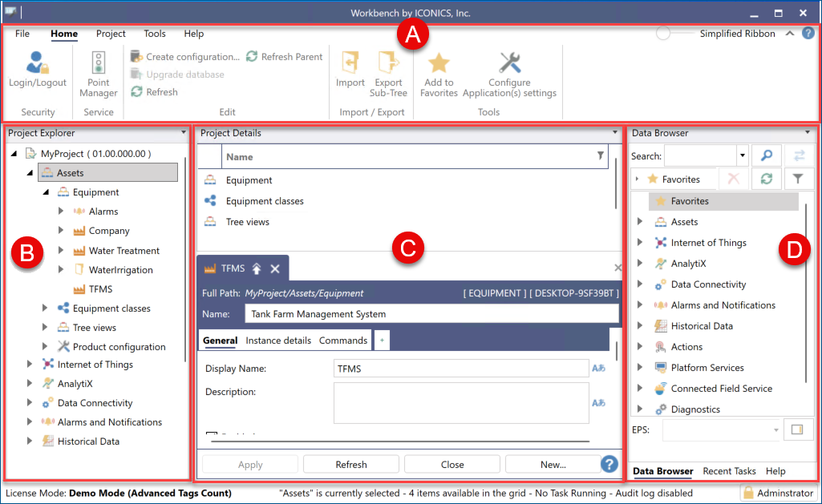Click the Export Sub-Tree icon
This screenshot has width=822, height=504.
coord(388,62)
